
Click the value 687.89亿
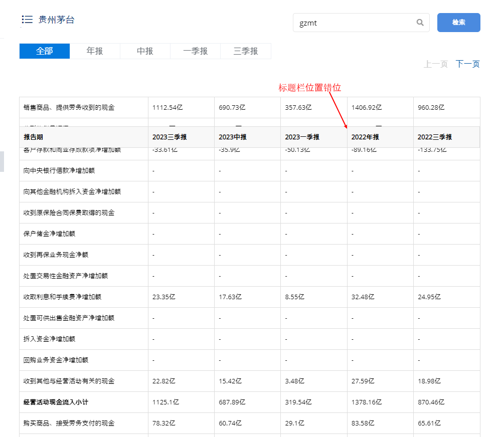pyautogui.click(x=232, y=402)
